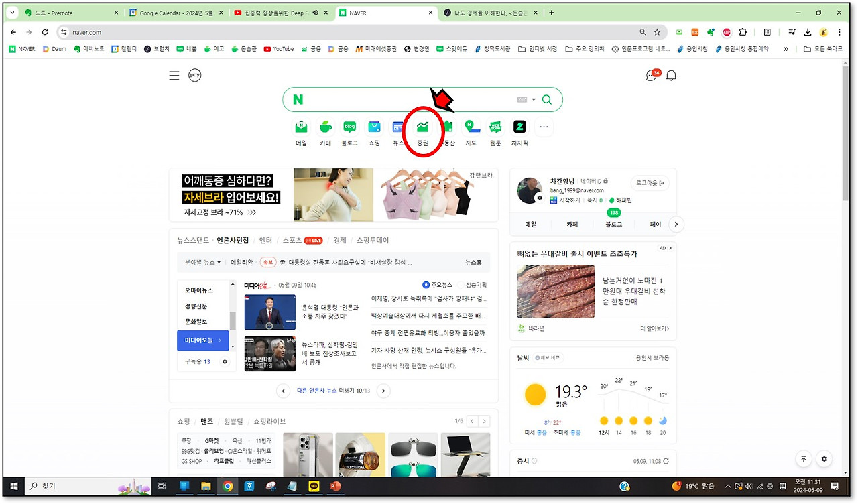The height and width of the screenshot is (504, 858).
Task: Open the 미래에셋증권 bookmark
Action: [376, 49]
